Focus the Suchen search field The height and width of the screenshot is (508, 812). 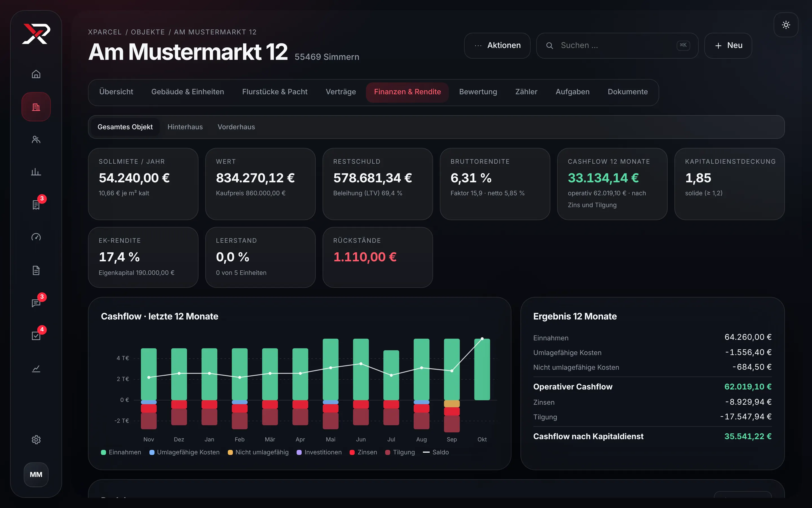pos(617,45)
